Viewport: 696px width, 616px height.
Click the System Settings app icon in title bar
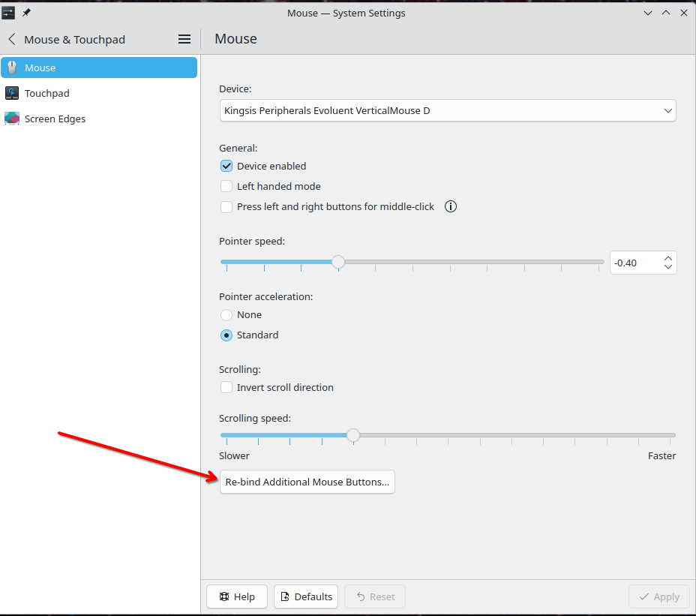[x=8, y=13]
